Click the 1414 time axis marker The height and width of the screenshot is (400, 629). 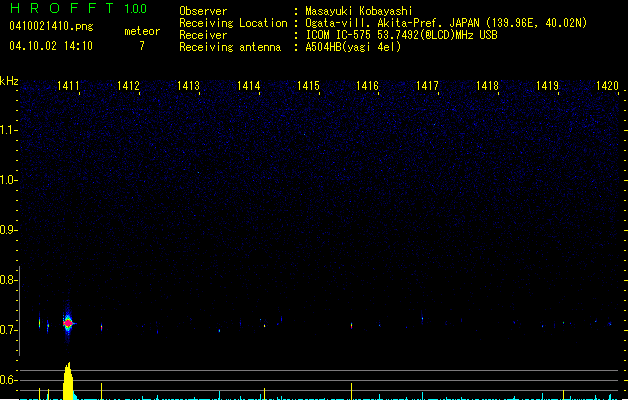pyautogui.click(x=248, y=86)
